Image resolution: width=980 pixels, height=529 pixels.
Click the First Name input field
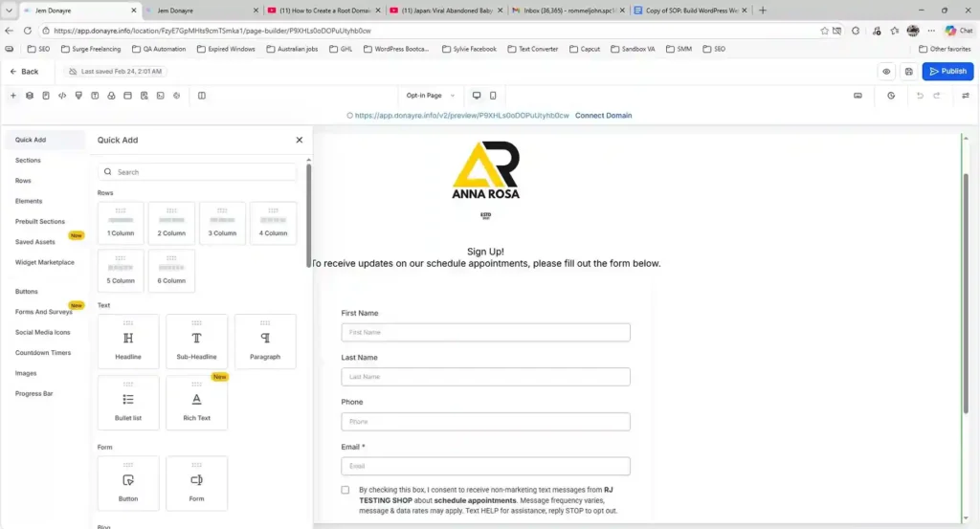click(x=485, y=332)
